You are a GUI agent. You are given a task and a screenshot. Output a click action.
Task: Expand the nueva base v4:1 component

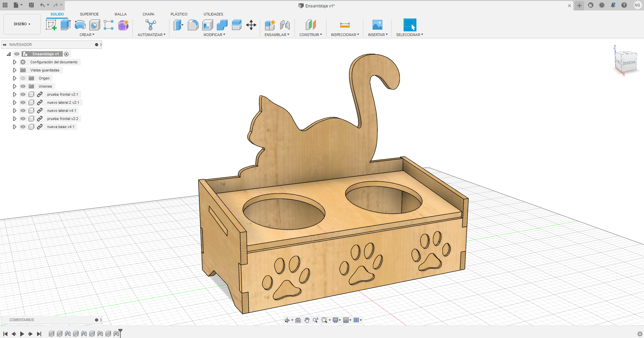(x=14, y=127)
